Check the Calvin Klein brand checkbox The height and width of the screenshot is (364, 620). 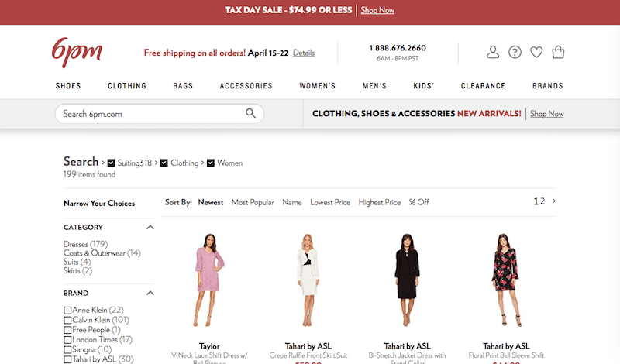[x=67, y=320]
